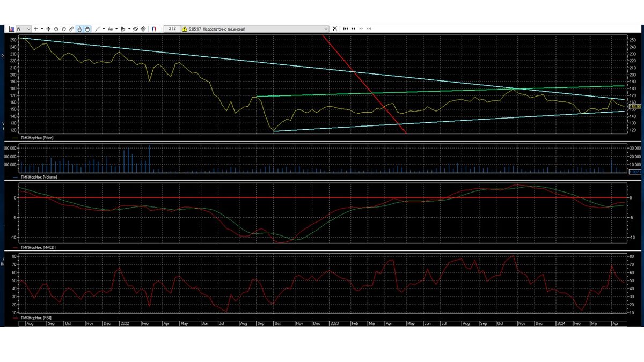Expand the crosshair tool dropdown arrow
This screenshot has width=644, height=362.
[x=42, y=29]
